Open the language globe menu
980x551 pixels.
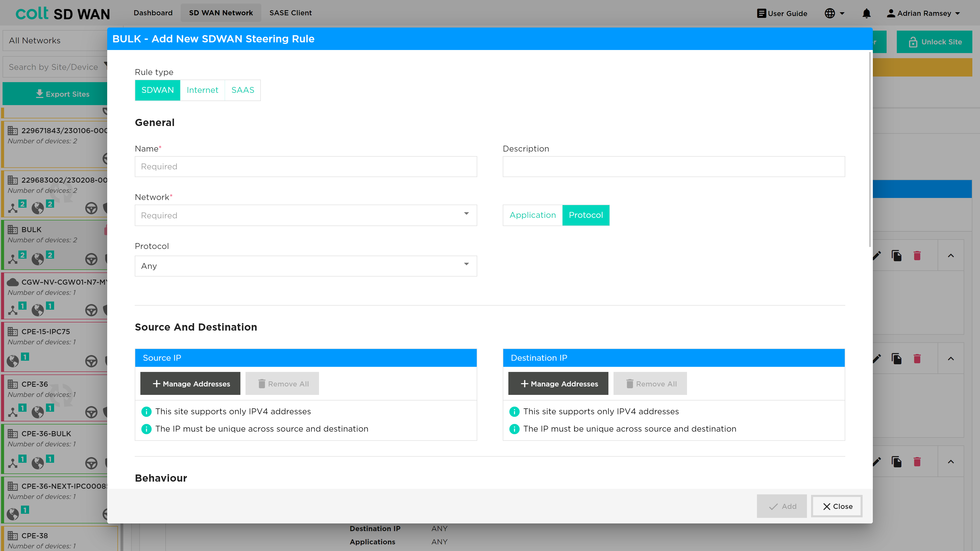coord(834,13)
